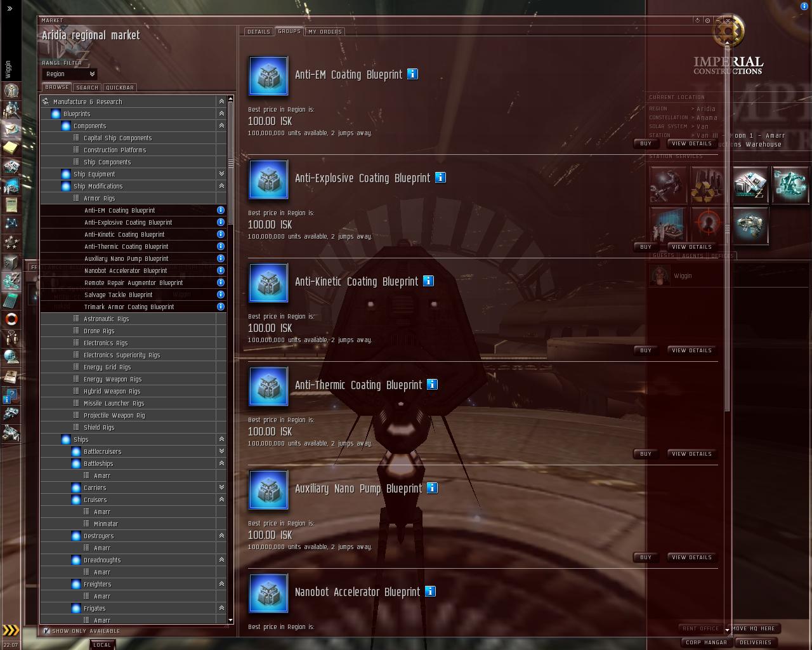Click the Wiggin guest portrait
This screenshot has height=650, width=812.
coord(660,275)
